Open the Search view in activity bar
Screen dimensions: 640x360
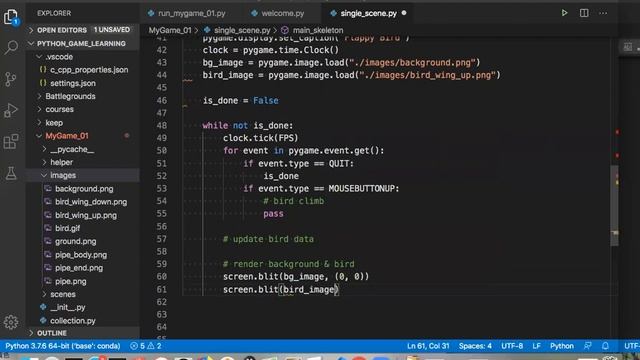tap(11, 47)
